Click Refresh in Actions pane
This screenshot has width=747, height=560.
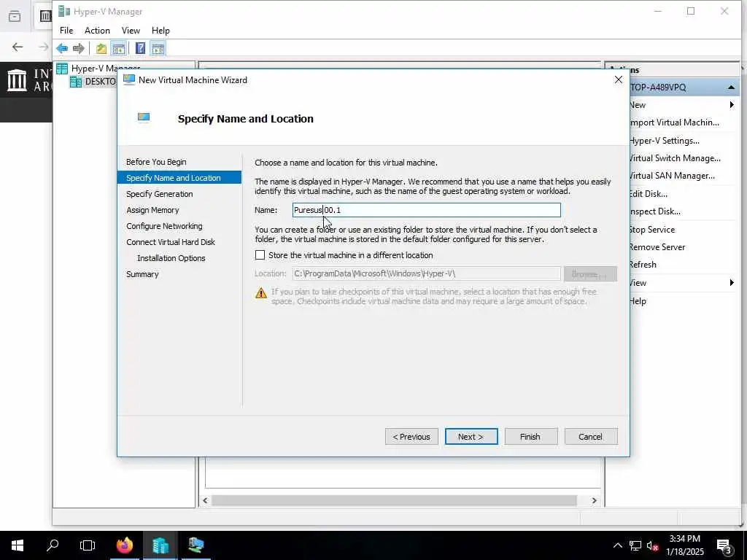643,265
